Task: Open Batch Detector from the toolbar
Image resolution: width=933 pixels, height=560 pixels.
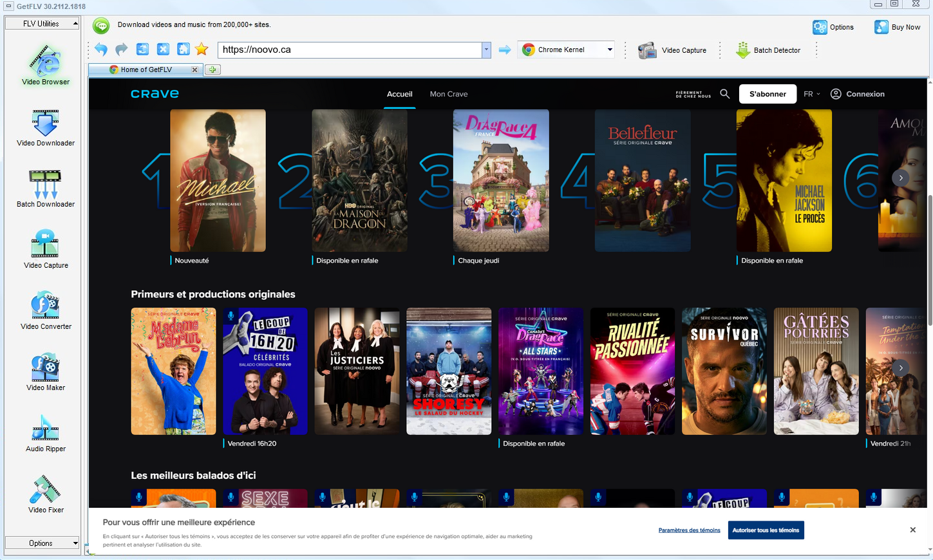Action: click(768, 50)
